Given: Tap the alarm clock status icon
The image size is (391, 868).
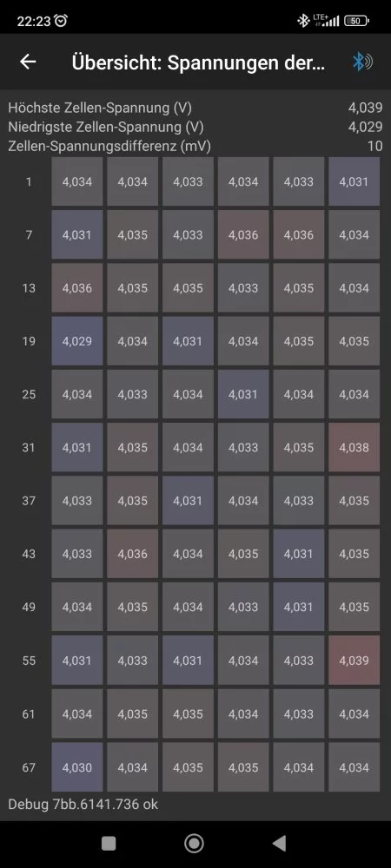Looking at the screenshot, I should pyautogui.click(x=62, y=21).
